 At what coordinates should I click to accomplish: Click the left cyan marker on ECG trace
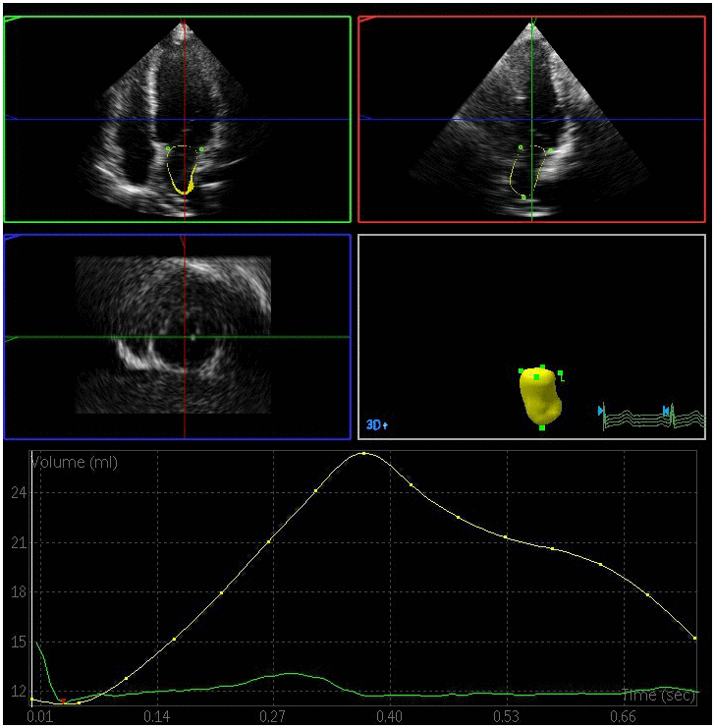[x=601, y=411]
